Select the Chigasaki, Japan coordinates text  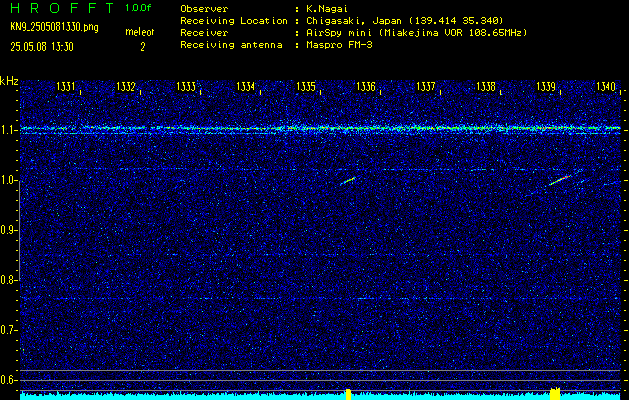pos(404,21)
